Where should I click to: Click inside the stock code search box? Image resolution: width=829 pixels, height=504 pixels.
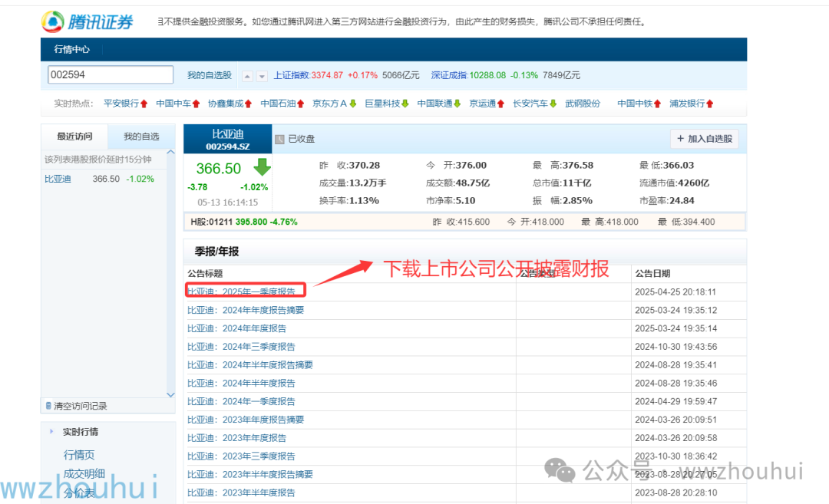111,74
